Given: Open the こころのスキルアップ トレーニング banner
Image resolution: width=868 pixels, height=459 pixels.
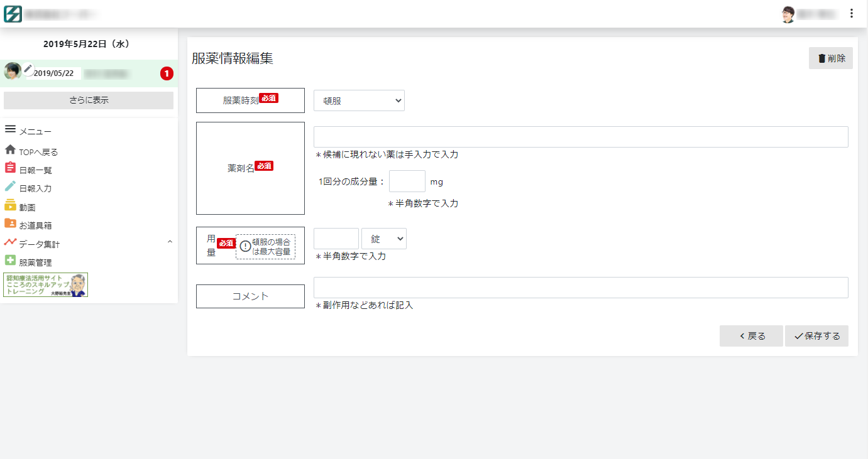Looking at the screenshot, I should pos(46,284).
